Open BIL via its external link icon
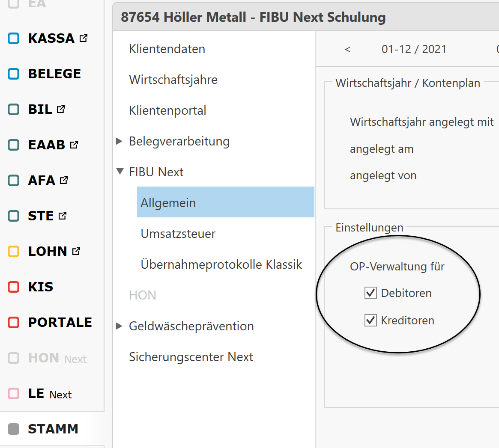The image size is (499, 448). pyautogui.click(x=61, y=109)
